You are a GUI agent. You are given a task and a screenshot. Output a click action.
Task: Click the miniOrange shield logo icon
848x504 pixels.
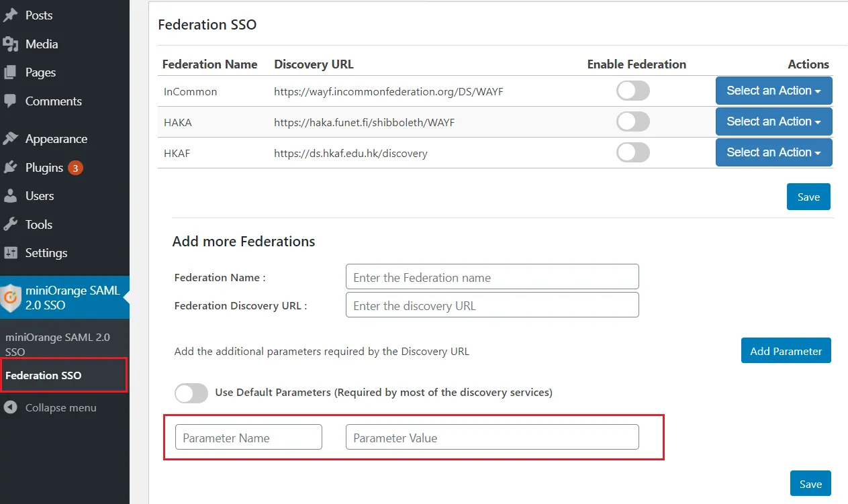point(11,298)
